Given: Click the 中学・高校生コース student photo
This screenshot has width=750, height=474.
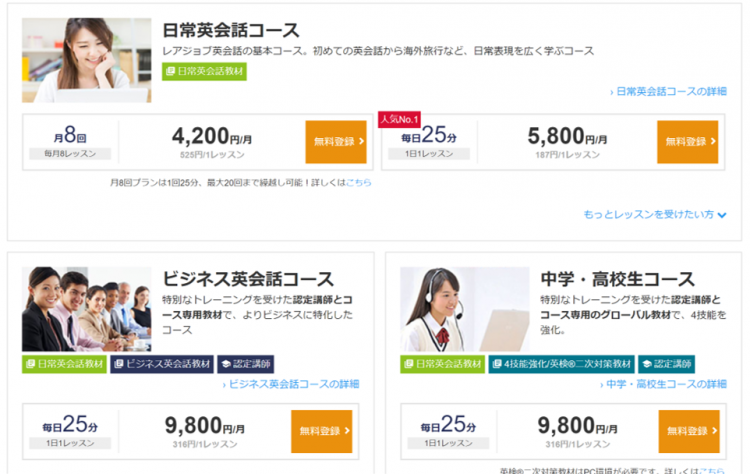Looking at the screenshot, I should 465,309.
